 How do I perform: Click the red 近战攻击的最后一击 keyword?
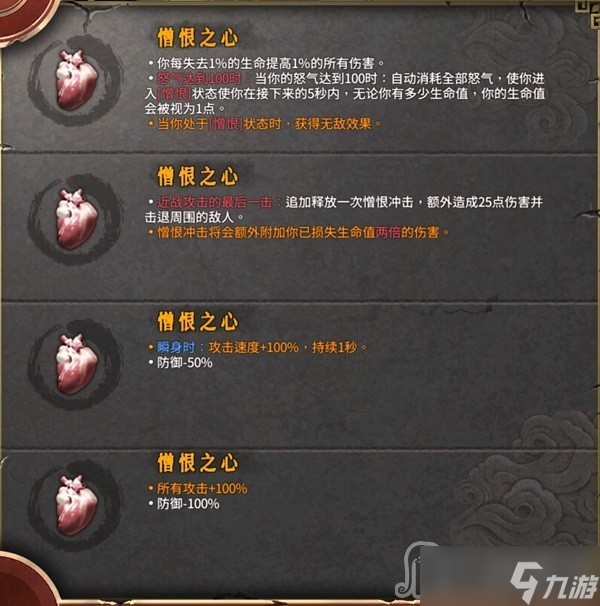(x=215, y=202)
